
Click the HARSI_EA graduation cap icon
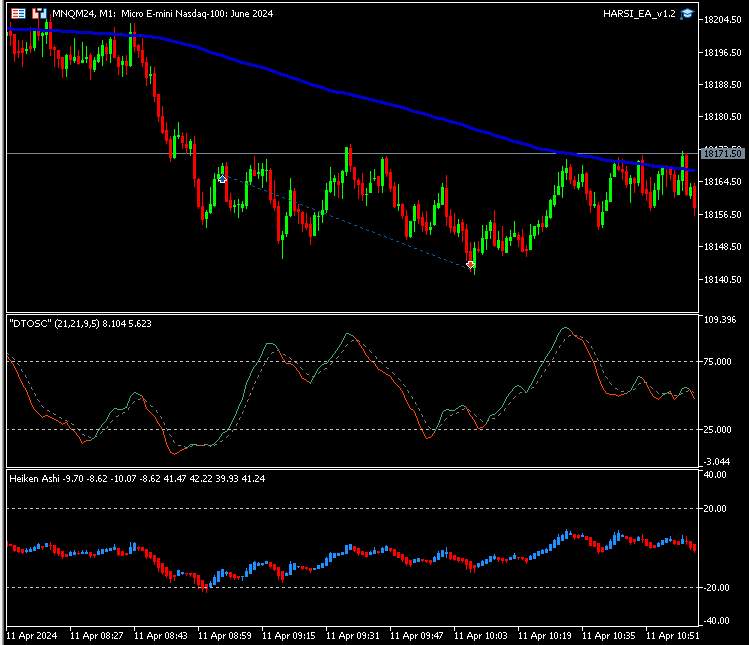click(687, 13)
